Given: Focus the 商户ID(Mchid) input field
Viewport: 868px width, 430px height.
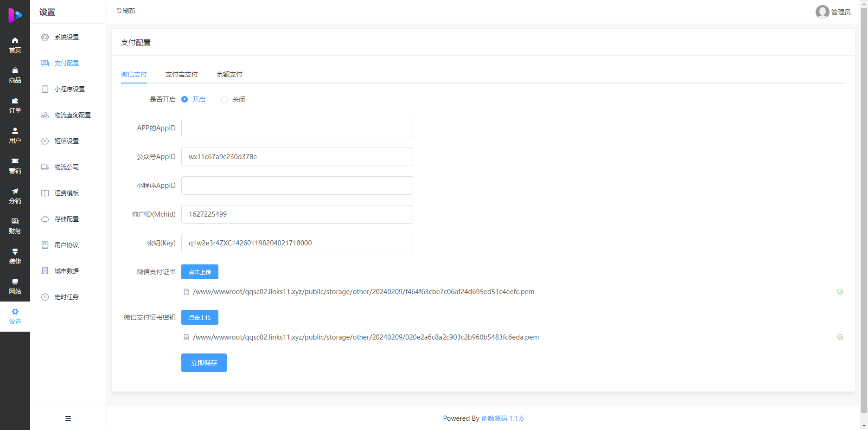Looking at the screenshot, I should pyautogui.click(x=297, y=214).
